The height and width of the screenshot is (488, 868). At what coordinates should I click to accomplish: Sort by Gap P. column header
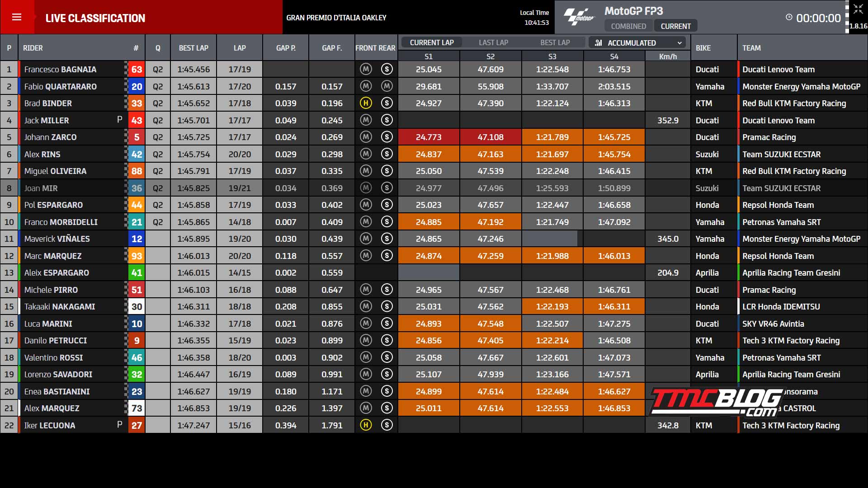(286, 48)
